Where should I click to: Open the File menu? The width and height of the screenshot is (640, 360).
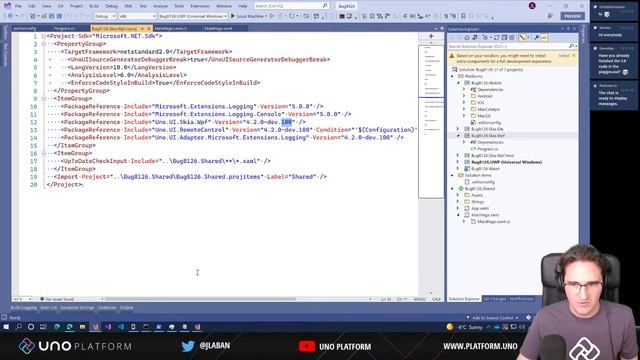(18, 6)
